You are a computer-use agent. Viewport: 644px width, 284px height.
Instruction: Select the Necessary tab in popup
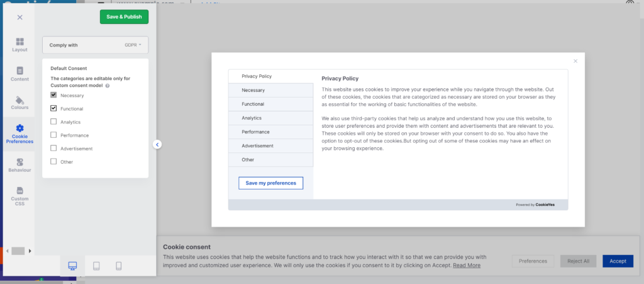[270, 91]
